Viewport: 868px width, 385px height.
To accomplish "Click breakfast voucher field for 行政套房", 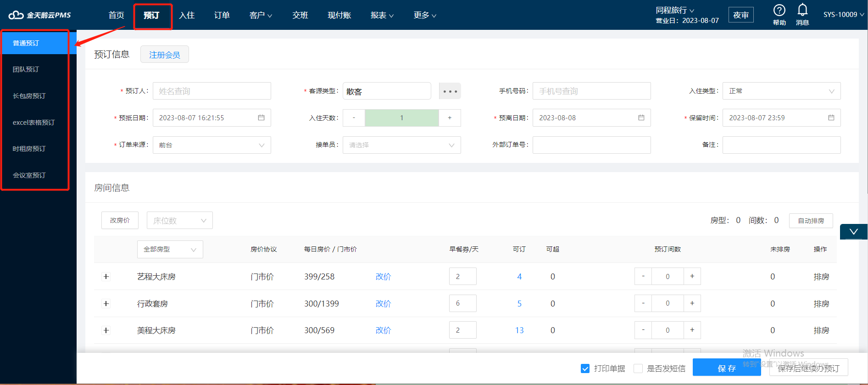I will point(462,303).
